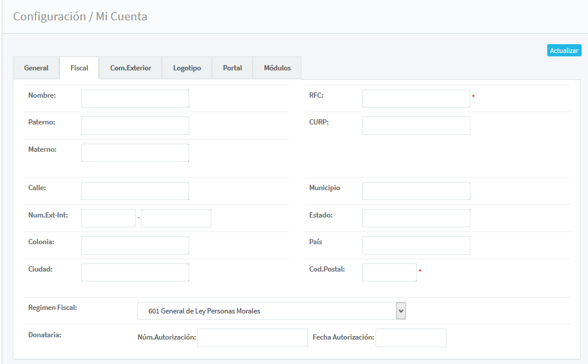Select the Fiscal tab
The width and height of the screenshot is (588, 364).
pyautogui.click(x=79, y=68)
